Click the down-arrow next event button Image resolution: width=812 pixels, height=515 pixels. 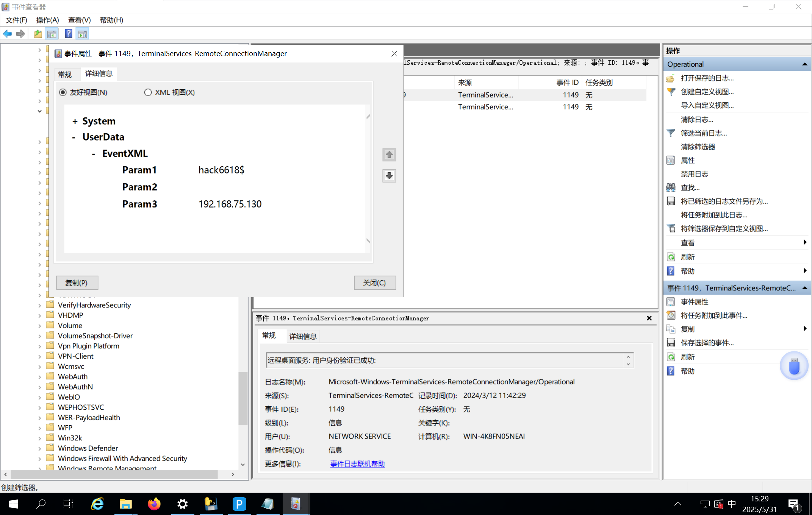tap(389, 176)
